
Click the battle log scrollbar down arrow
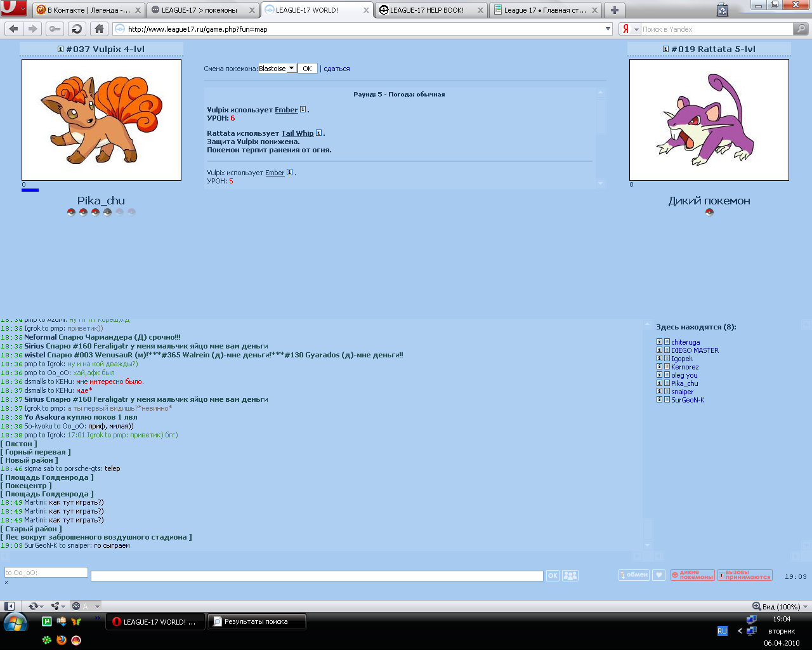pos(601,183)
